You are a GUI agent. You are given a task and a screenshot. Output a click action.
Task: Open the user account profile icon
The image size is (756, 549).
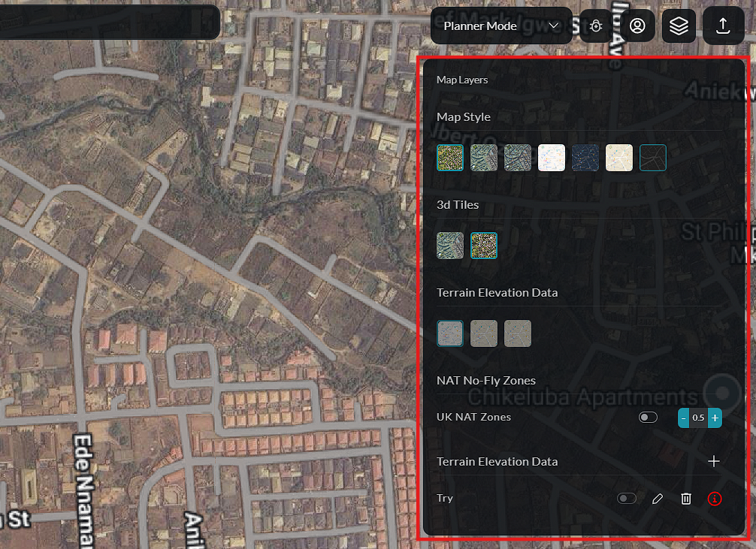click(x=637, y=26)
